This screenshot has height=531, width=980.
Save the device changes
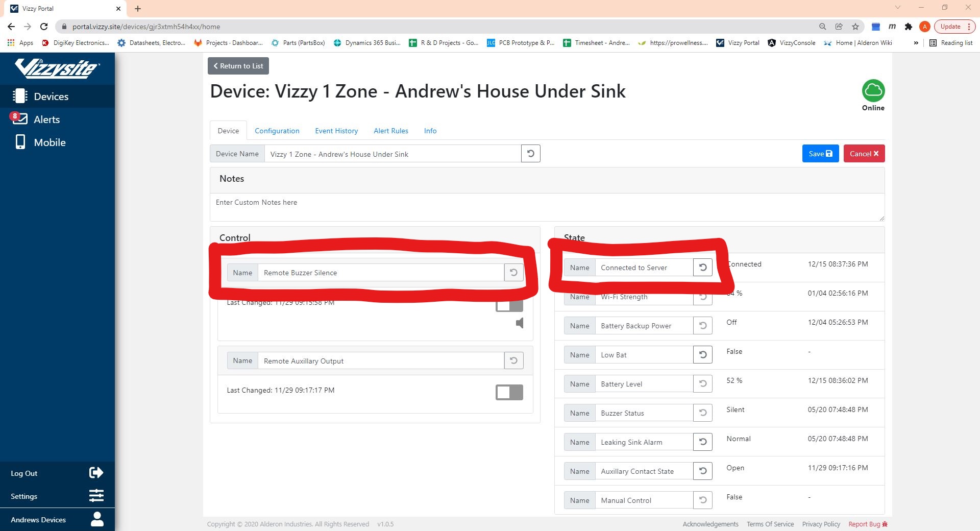pos(820,154)
